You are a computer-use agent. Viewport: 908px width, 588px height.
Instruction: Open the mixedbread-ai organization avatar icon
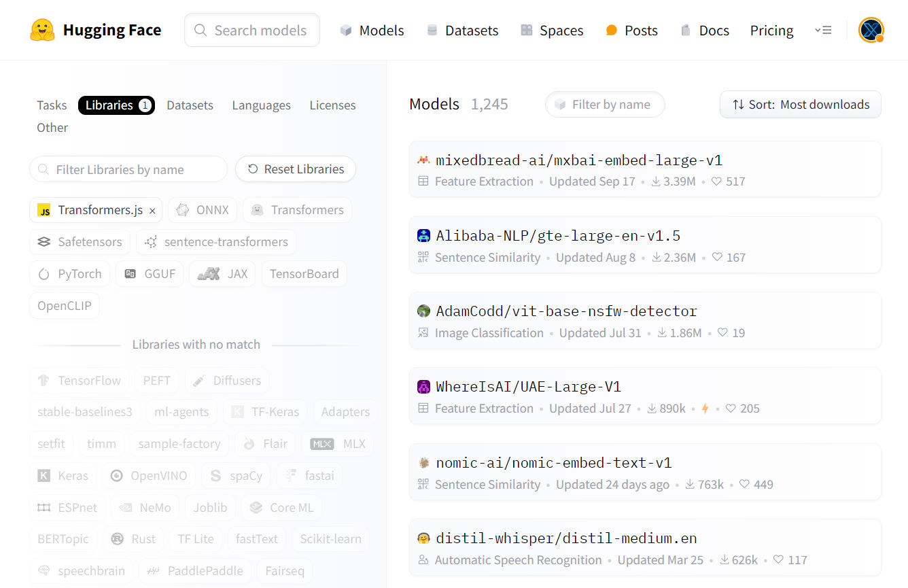[x=423, y=160]
